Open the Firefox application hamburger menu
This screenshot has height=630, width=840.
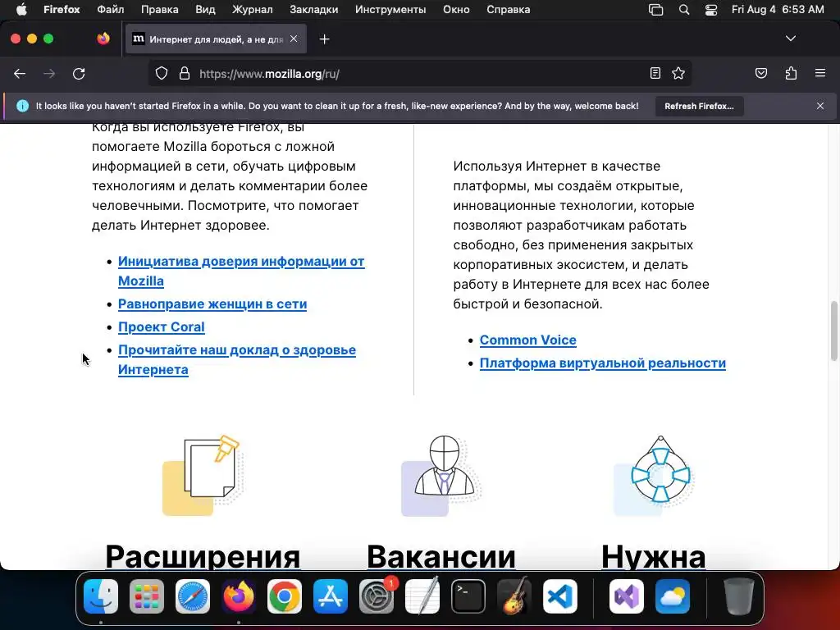[820, 73]
